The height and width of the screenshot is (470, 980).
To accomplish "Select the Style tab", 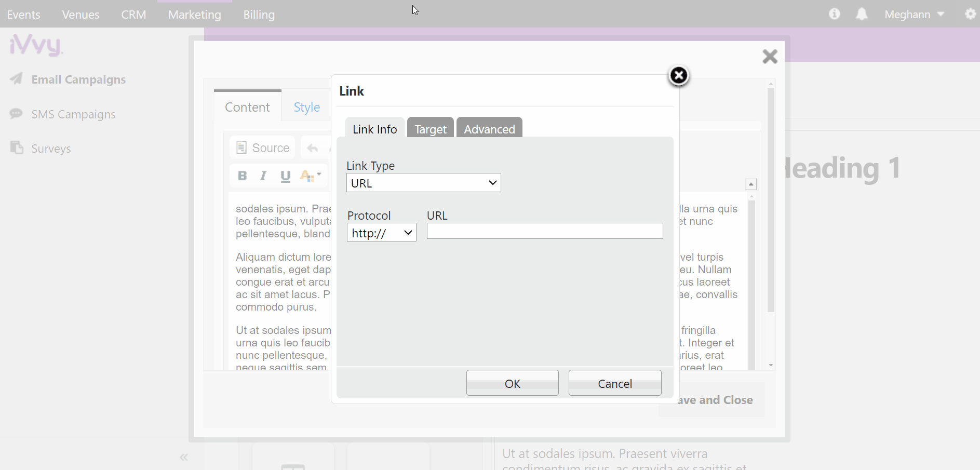I will tap(306, 107).
